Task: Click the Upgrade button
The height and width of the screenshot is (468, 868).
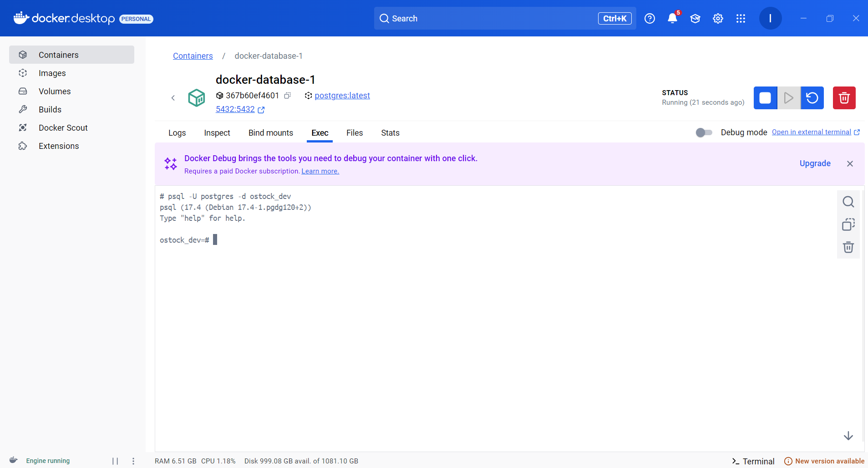Action: [x=815, y=163]
